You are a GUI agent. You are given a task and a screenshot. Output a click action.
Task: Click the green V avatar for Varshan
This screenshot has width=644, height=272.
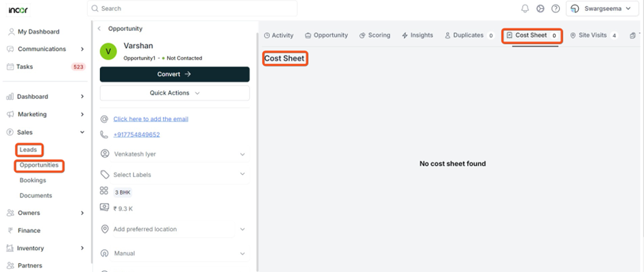[108, 51]
